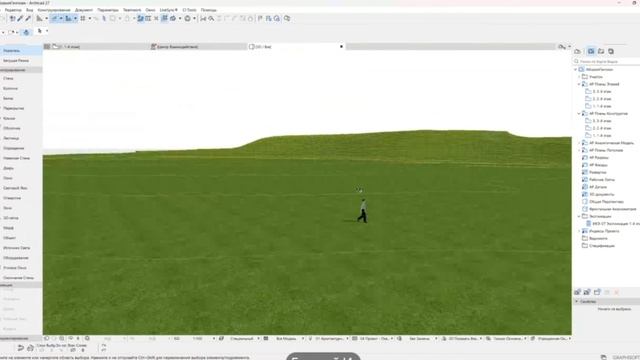Click the Navigator search field

click(608, 61)
